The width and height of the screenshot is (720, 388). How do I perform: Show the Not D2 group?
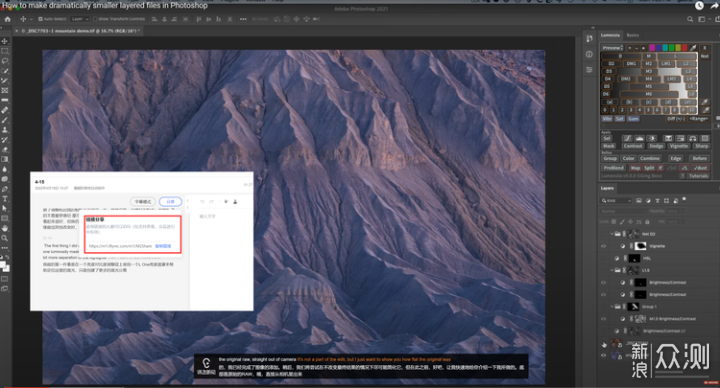(603, 234)
